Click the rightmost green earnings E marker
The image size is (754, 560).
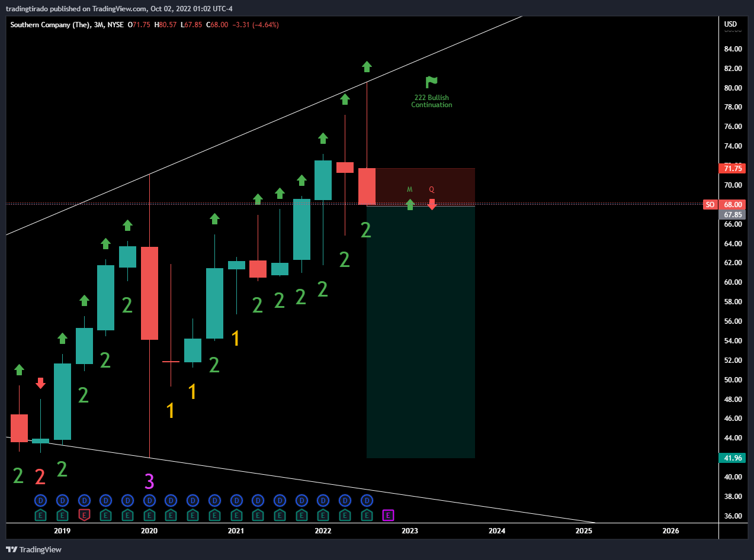tap(367, 515)
